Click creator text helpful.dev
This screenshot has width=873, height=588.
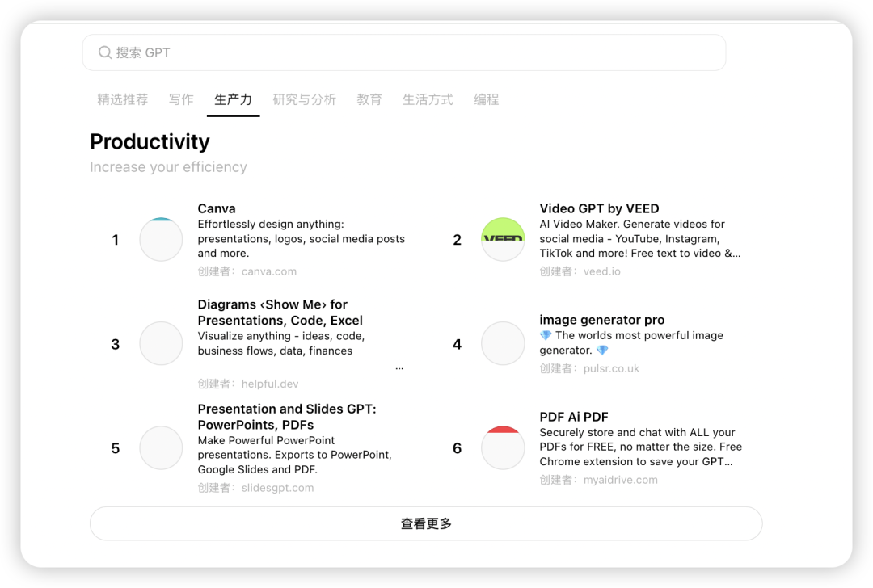click(270, 384)
